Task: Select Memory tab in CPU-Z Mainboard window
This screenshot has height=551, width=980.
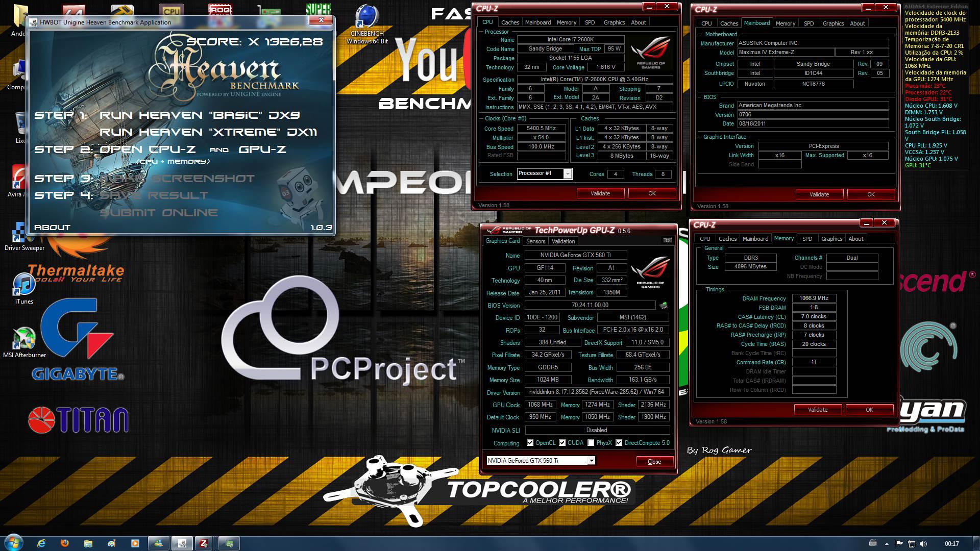Action: (x=786, y=23)
